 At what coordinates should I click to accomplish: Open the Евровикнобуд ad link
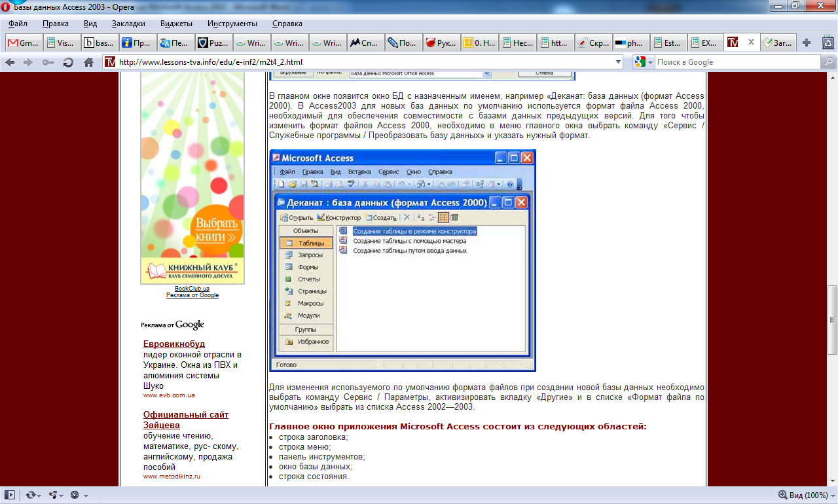click(174, 344)
